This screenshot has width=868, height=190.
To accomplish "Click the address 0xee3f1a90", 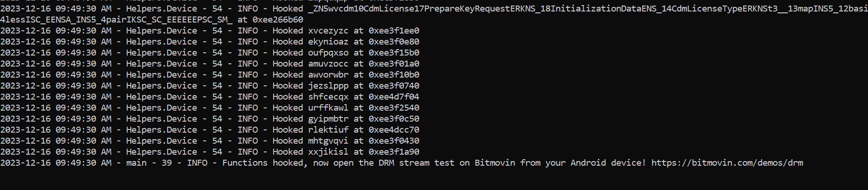I will 394,152.
